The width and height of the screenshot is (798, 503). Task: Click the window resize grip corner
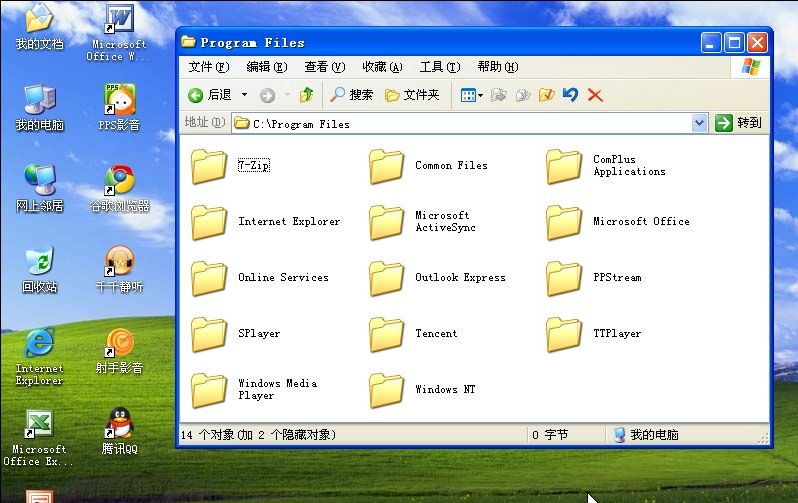[763, 438]
